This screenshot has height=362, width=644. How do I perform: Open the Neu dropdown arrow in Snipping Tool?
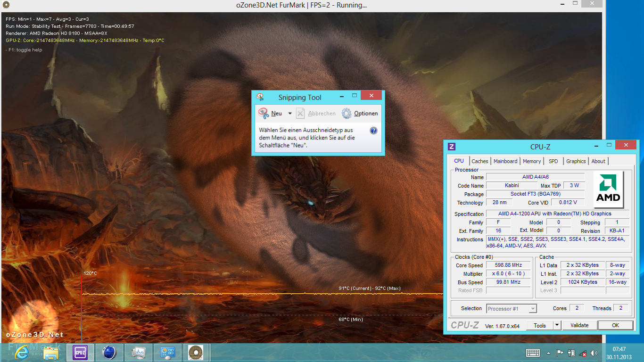pyautogui.click(x=290, y=114)
